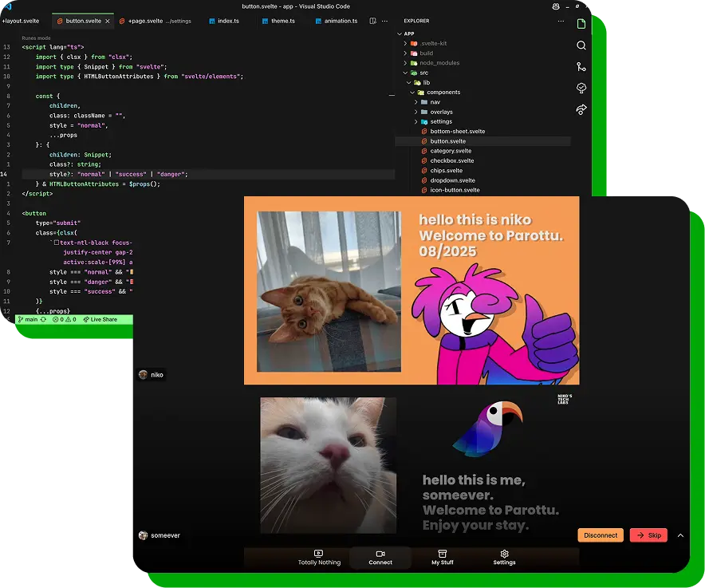Click the someever user label
The width and height of the screenshot is (705, 588).
click(x=160, y=535)
